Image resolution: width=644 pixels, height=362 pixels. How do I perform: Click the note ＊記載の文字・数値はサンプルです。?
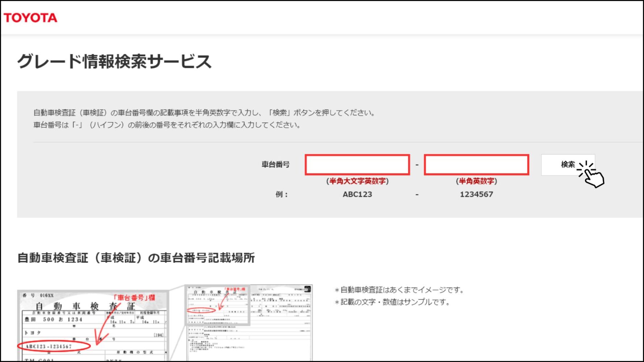(392, 302)
